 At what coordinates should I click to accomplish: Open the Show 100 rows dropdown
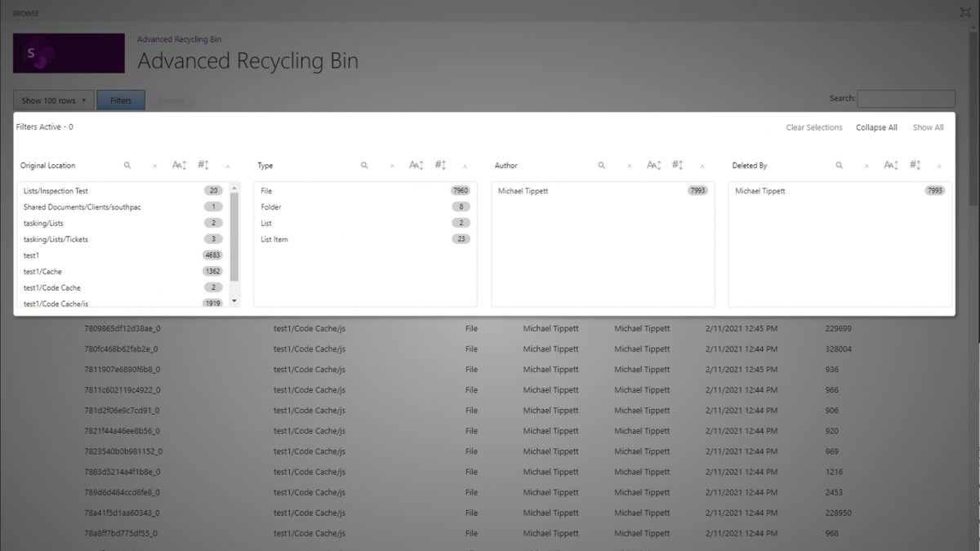click(x=52, y=100)
